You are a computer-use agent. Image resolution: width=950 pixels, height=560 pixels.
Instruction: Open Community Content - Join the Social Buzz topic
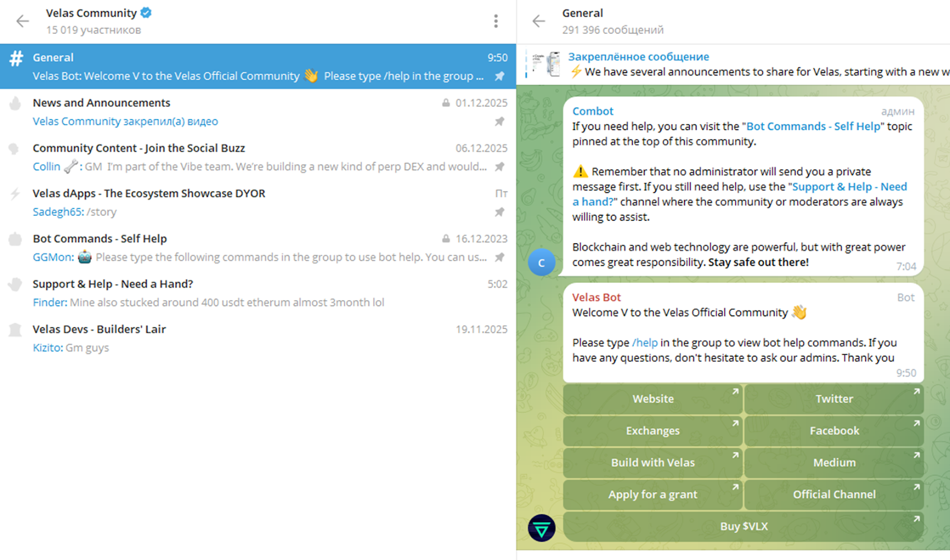tap(258, 157)
